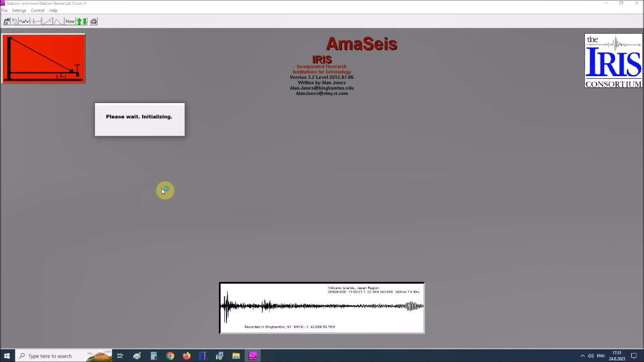Image resolution: width=644 pixels, height=362 pixels.
Task: Click the red seismometer diagram image
Action: point(43,58)
